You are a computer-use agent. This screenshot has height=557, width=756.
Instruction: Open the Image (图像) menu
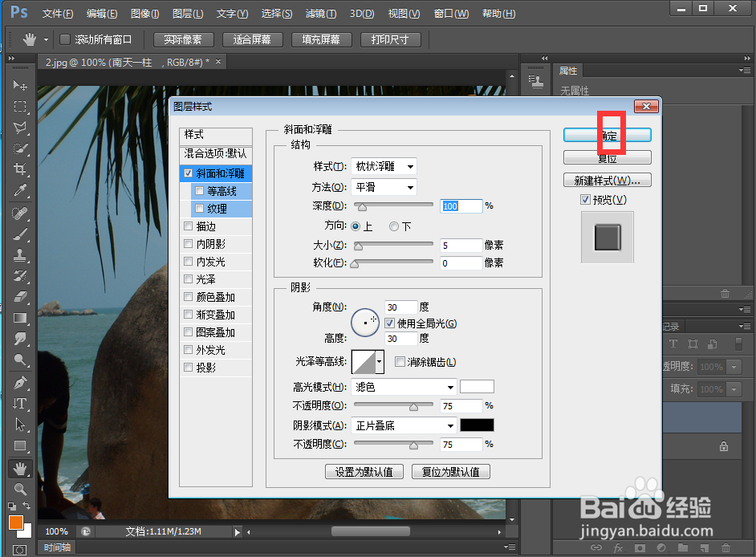(x=144, y=14)
